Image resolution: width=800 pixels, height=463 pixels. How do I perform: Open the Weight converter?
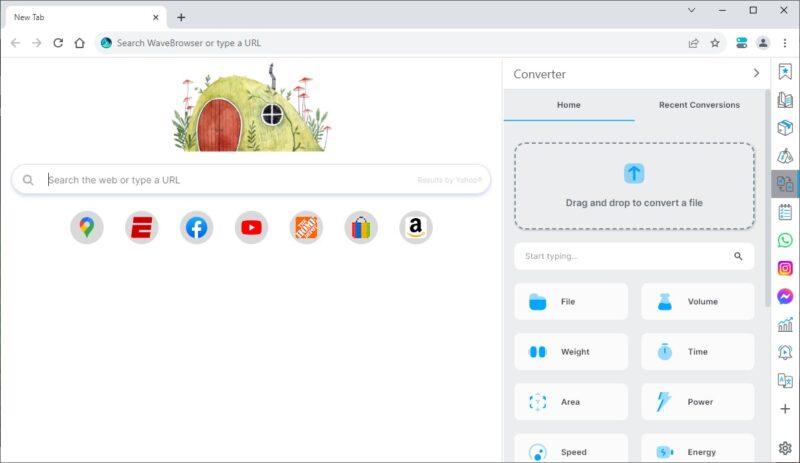(x=571, y=352)
